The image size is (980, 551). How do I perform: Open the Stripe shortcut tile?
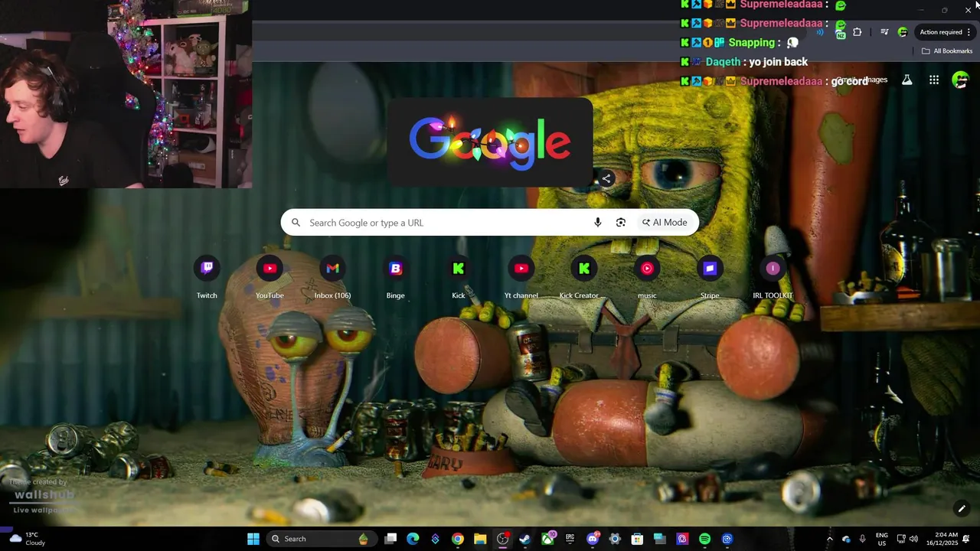pos(710,277)
